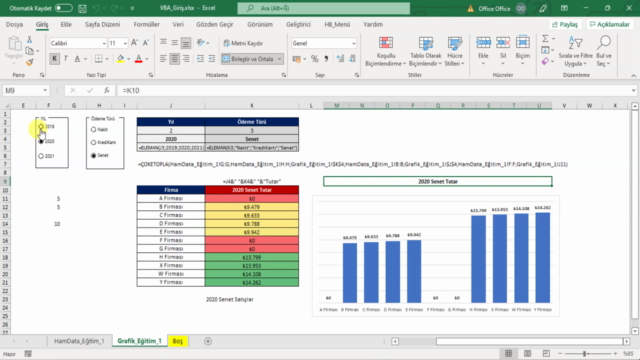Open Koşullu Biçimlendirme conditional formatting

pos(385,51)
